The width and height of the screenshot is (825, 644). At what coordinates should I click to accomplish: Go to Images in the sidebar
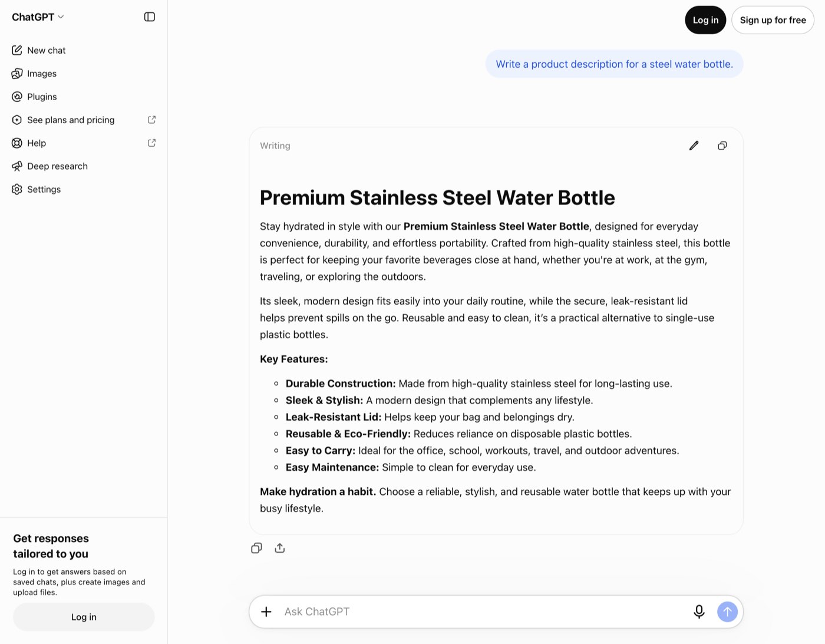tap(84, 74)
